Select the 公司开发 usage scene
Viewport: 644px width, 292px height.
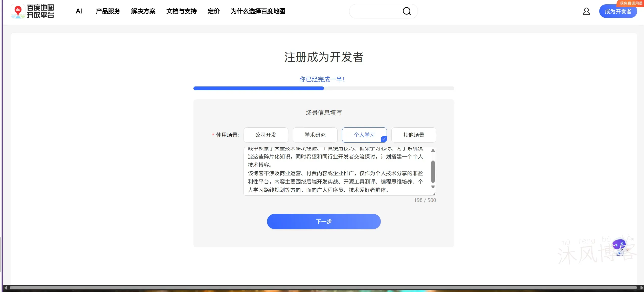click(266, 135)
